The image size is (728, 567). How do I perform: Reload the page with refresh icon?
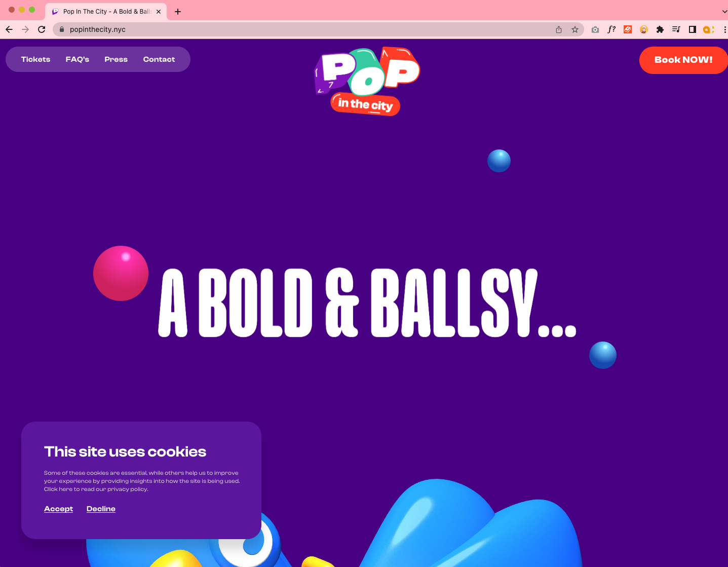pos(42,29)
